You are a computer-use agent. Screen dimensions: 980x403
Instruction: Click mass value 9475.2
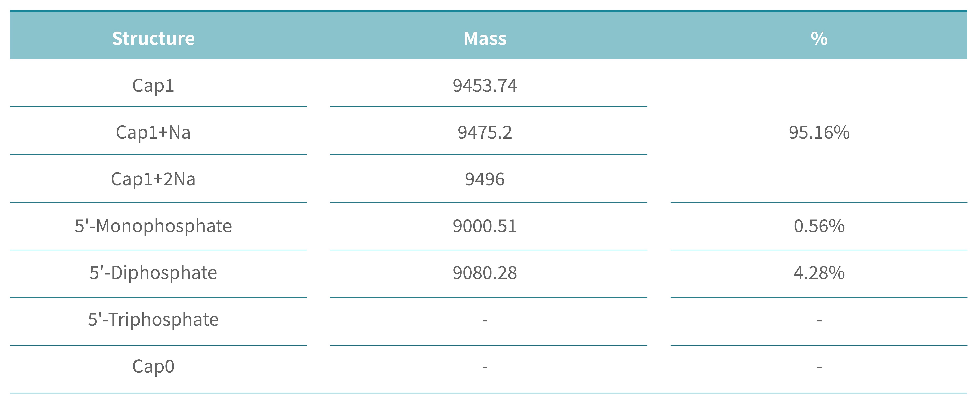point(485,132)
